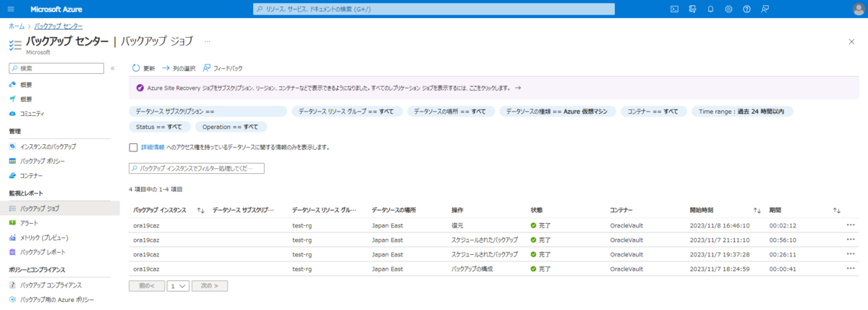Screen dimensions: 868x310
Task: Click 次の > next page button
Action: click(210, 285)
